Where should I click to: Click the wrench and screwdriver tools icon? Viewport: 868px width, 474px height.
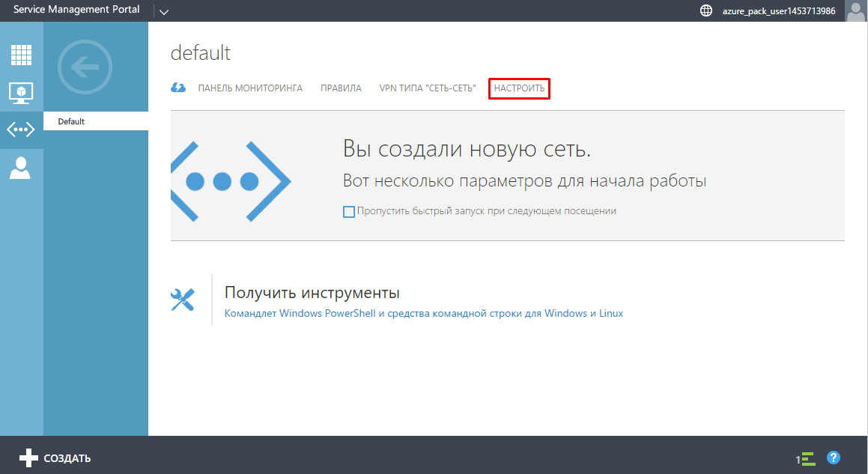click(x=183, y=300)
